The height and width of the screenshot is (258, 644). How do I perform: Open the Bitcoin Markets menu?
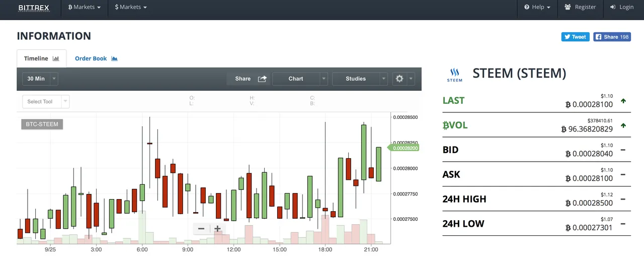pyautogui.click(x=84, y=7)
